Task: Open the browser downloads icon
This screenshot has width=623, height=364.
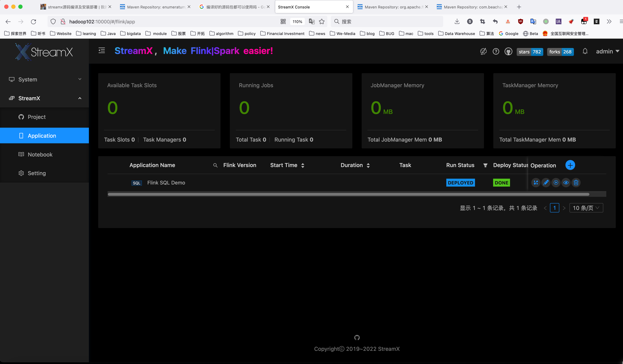Action: 457,22
